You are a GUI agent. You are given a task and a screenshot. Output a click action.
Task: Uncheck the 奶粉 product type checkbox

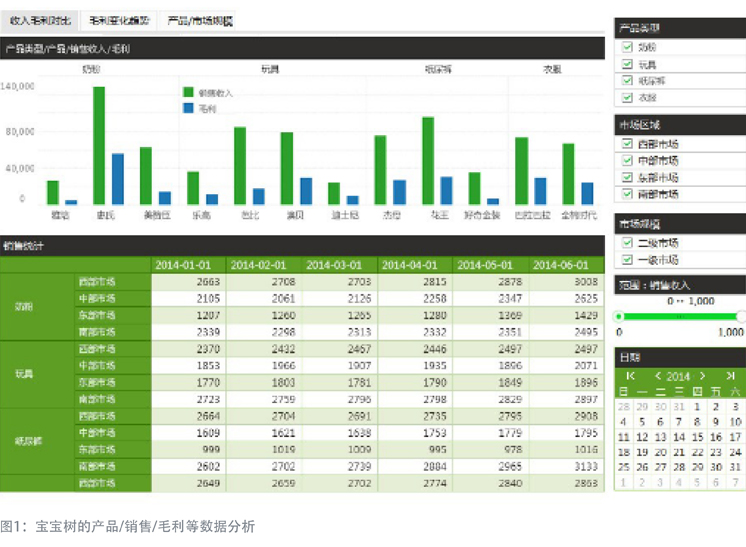pyautogui.click(x=627, y=47)
